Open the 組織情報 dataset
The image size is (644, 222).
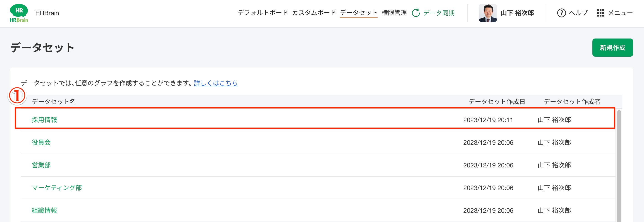[45, 210]
